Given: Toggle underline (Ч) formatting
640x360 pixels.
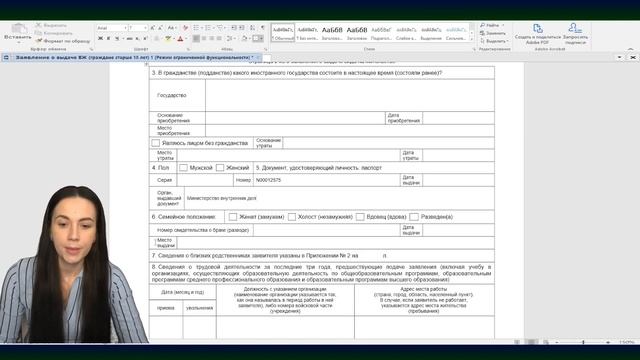Looking at the screenshot, I should 117,38.
